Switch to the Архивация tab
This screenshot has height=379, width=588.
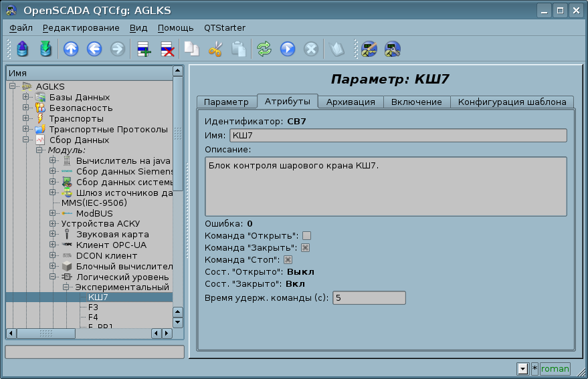coord(351,102)
